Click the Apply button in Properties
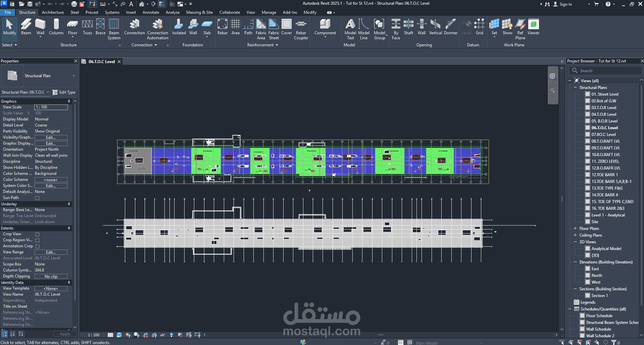The image size is (644, 345). (65, 334)
